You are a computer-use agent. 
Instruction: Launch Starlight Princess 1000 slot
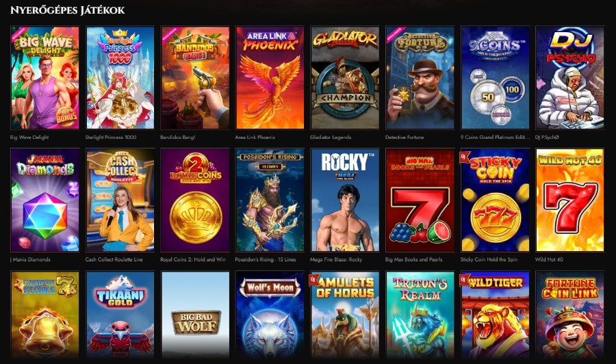click(120, 78)
